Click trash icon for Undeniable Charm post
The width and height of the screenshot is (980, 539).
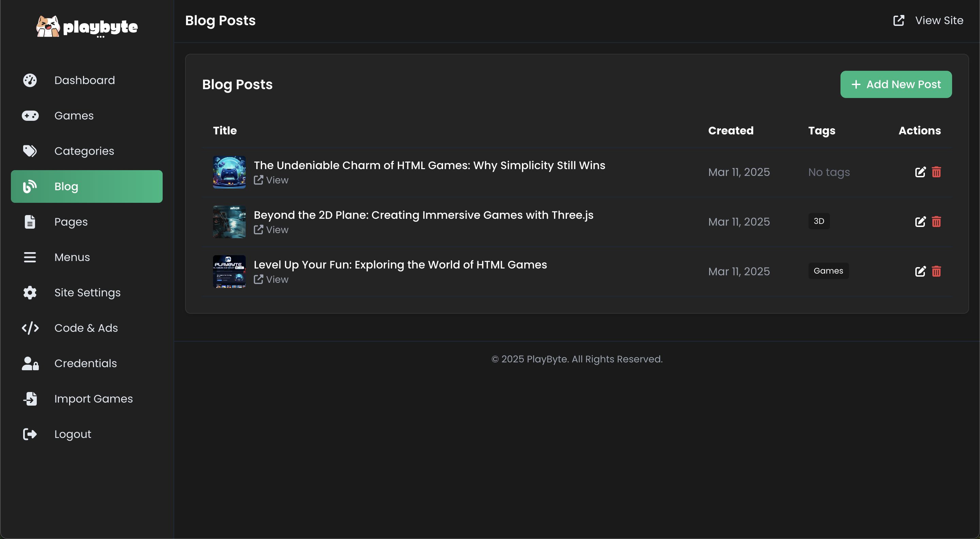tap(936, 172)
